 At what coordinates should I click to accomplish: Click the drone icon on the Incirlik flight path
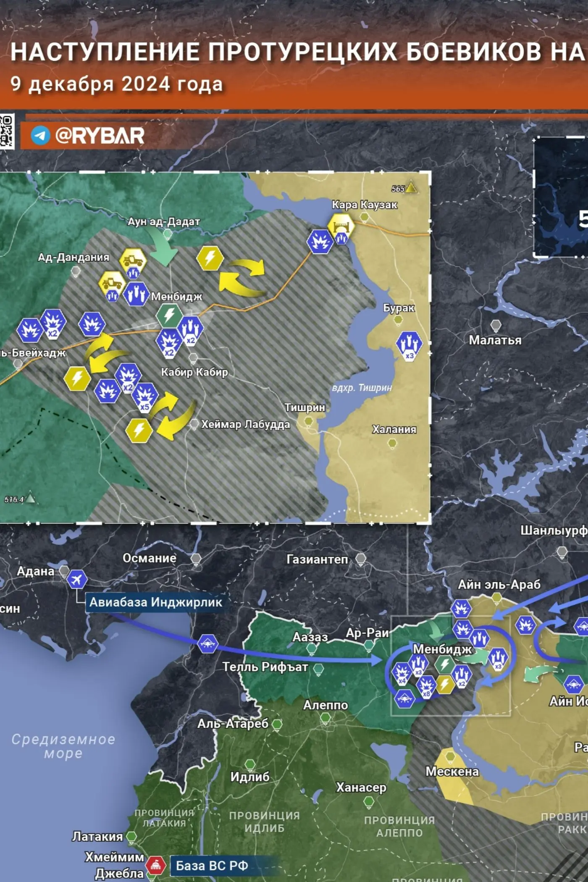click(x=208, y=643)
